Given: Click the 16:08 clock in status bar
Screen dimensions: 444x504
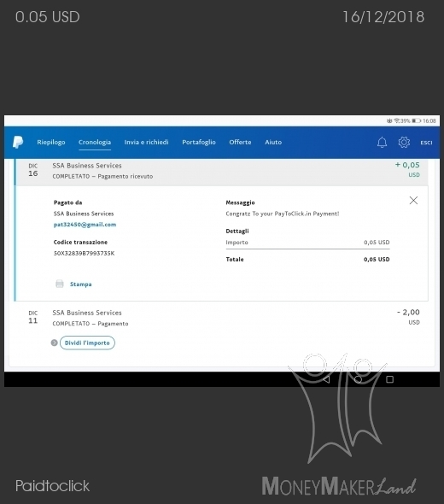Looking at the screenshot, I should pos(429,120).
